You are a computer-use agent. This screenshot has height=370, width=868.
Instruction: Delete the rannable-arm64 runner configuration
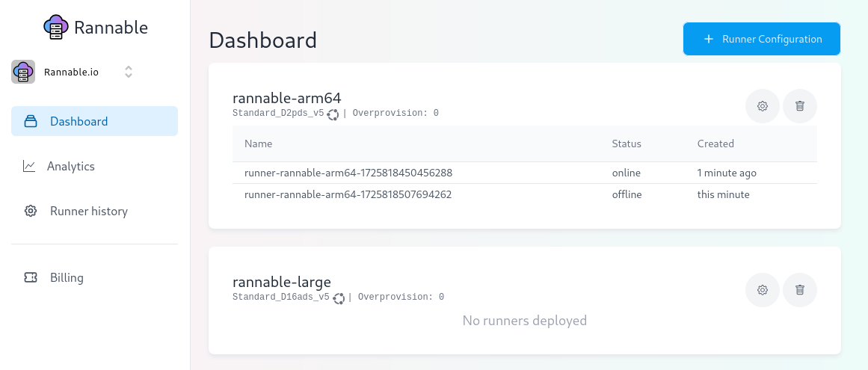tap(800, 106)
